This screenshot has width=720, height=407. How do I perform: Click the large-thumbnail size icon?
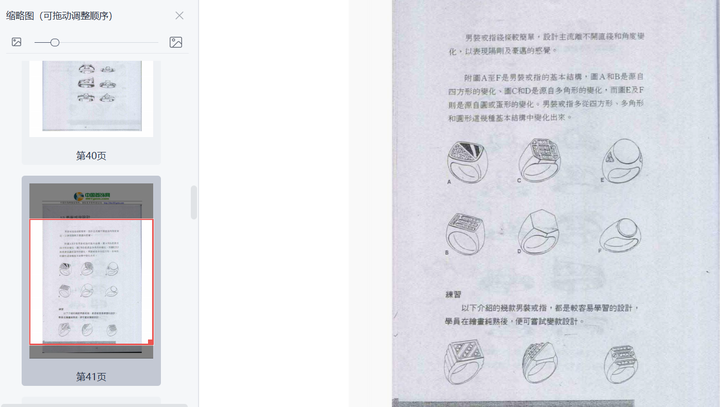(x=176, y=42)
